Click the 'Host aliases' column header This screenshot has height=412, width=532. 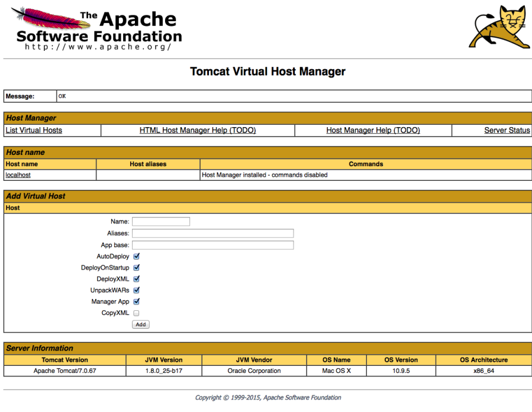[x=148, y=164]
